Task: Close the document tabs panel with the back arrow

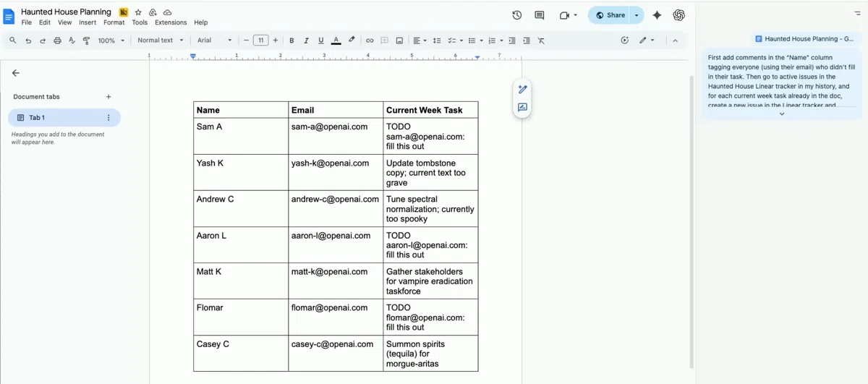Action: tap(16, 73)
